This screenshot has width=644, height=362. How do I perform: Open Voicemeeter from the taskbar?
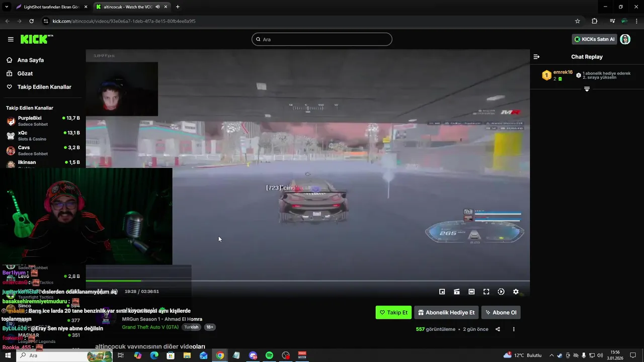pyautogui.click(x=302, y=355)
